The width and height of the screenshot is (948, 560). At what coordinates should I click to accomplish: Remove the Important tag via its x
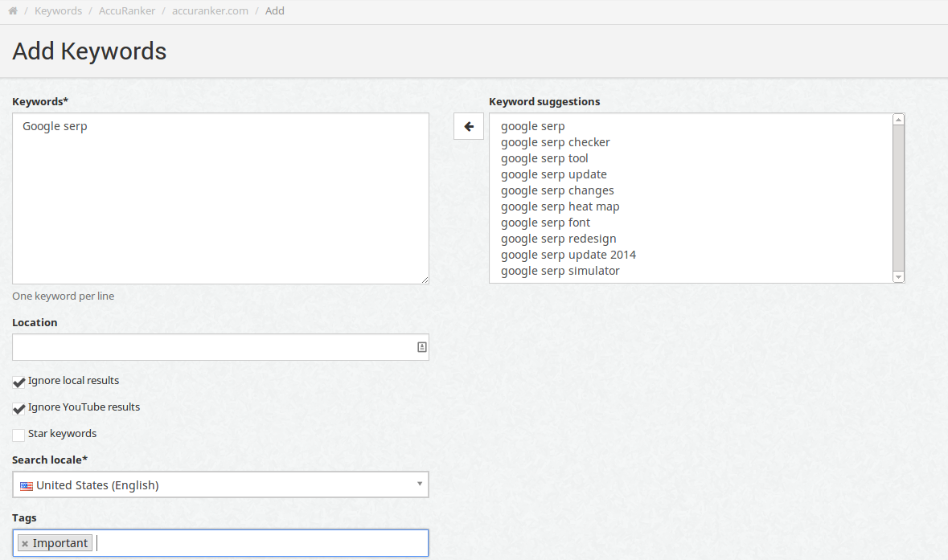(x=25, y=544)
